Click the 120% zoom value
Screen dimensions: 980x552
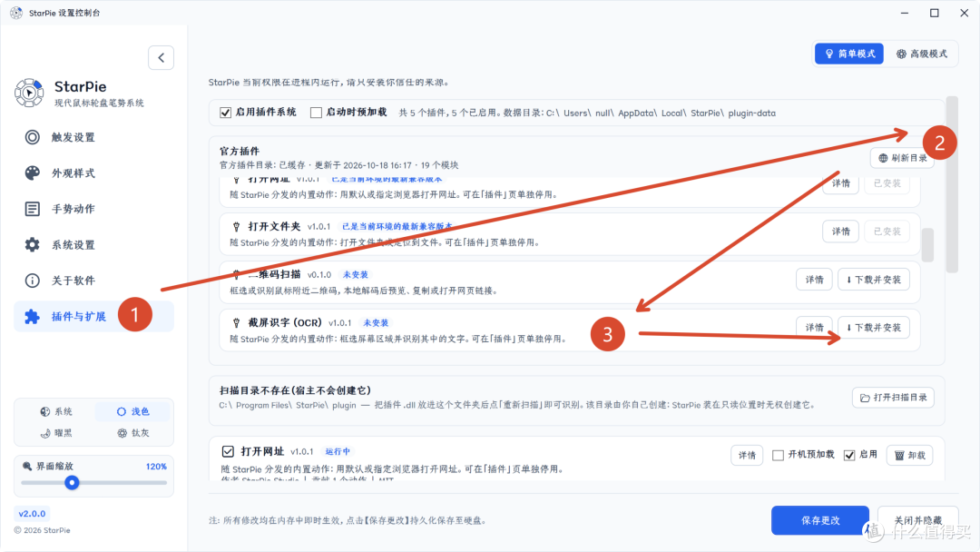tap(156, 467)
